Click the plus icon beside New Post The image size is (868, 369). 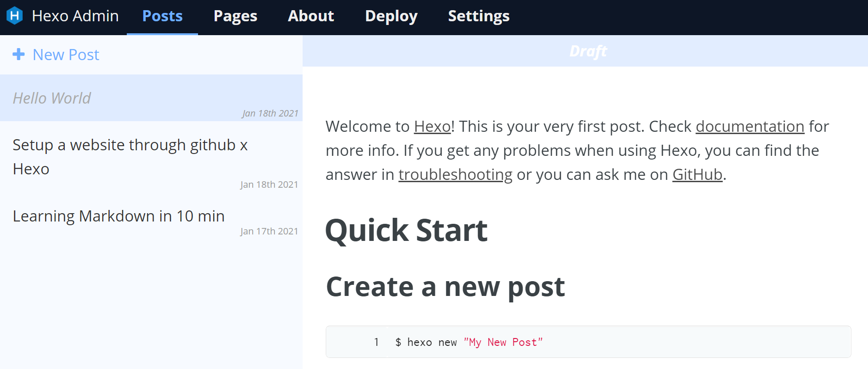tap(19, 54)
